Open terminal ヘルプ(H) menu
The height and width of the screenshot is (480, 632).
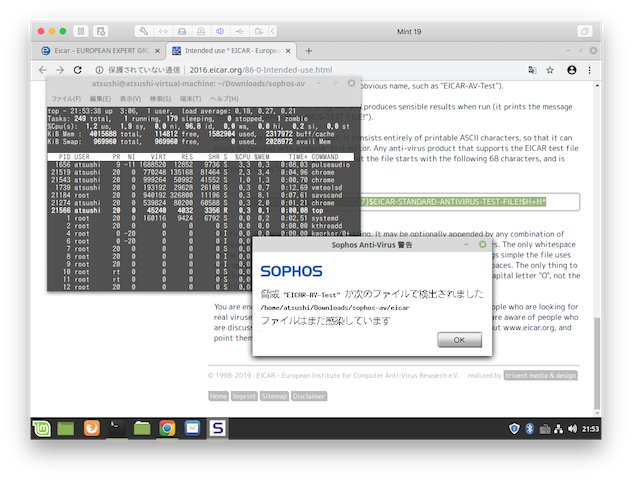[x=224, y=99]
